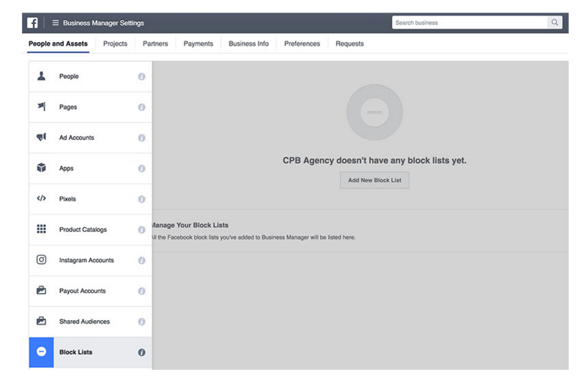The height and width of the screenshot is (386, 588).
Task: Open the Business Info tab
Action: point(249,44)
